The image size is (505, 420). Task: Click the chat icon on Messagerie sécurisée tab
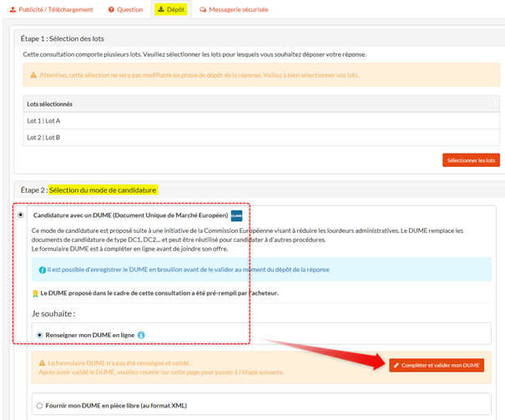click(203, 10)
